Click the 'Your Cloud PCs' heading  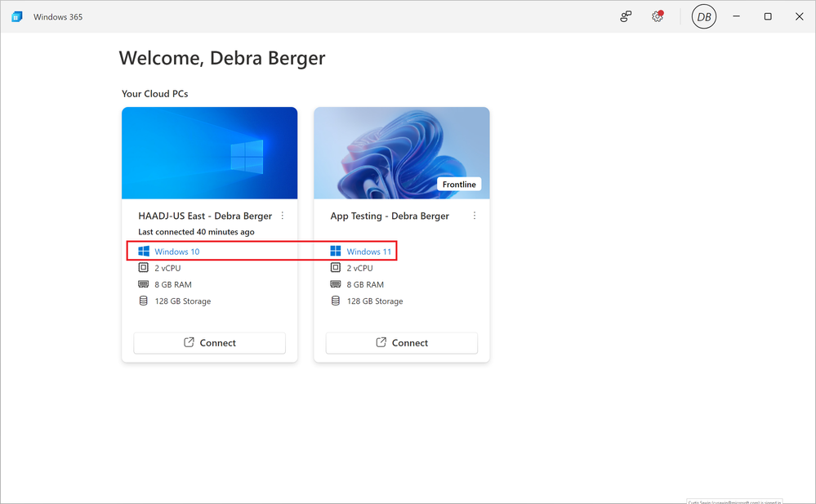pyautogui.click(x=154, y=94)
